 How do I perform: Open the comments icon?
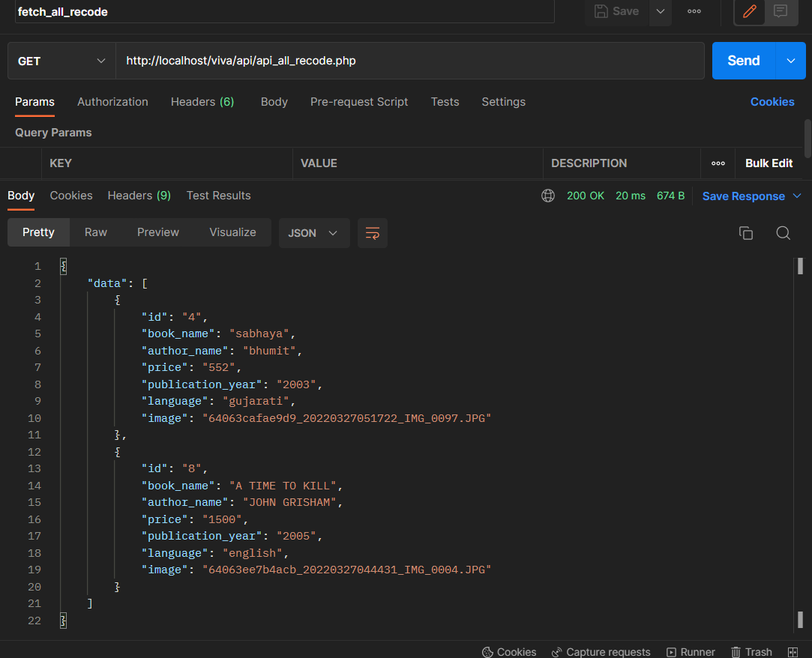tap(781, 11)
